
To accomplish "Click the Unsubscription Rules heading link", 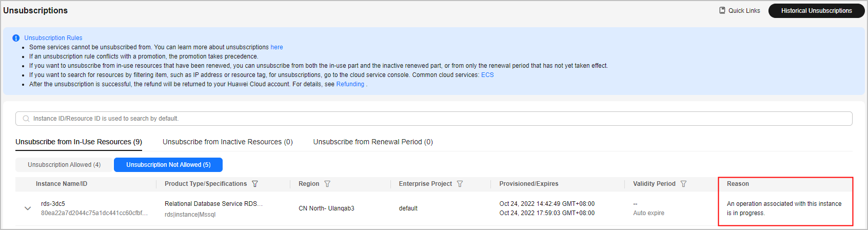I will (x=53, y=38).
